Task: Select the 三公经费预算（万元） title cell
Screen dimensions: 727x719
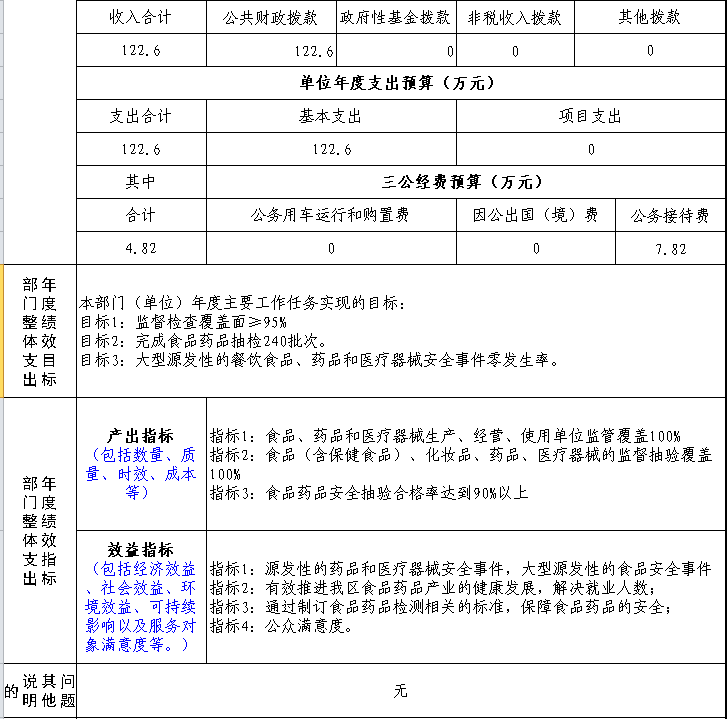Action: tap(466, 182)
